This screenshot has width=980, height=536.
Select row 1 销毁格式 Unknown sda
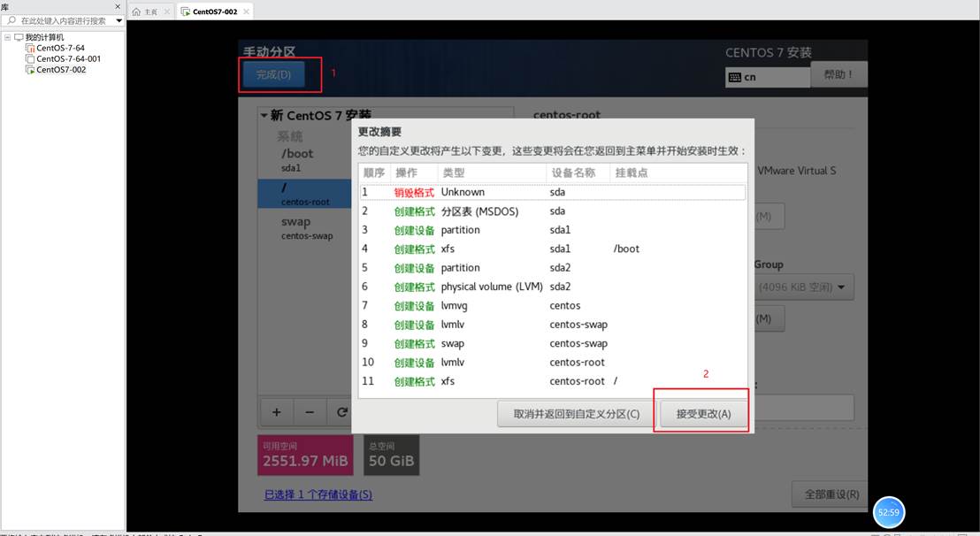pos(553,192)
